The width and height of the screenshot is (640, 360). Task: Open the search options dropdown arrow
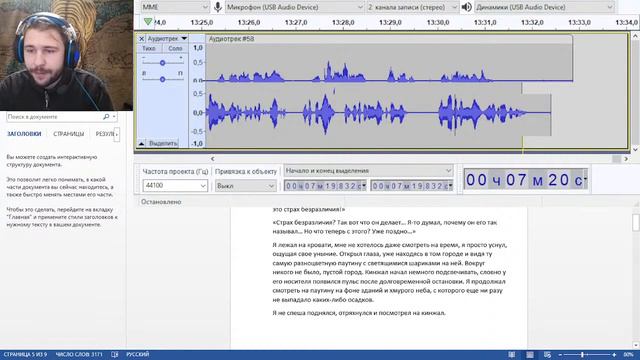pyautogui.click(x=114, y=117)
